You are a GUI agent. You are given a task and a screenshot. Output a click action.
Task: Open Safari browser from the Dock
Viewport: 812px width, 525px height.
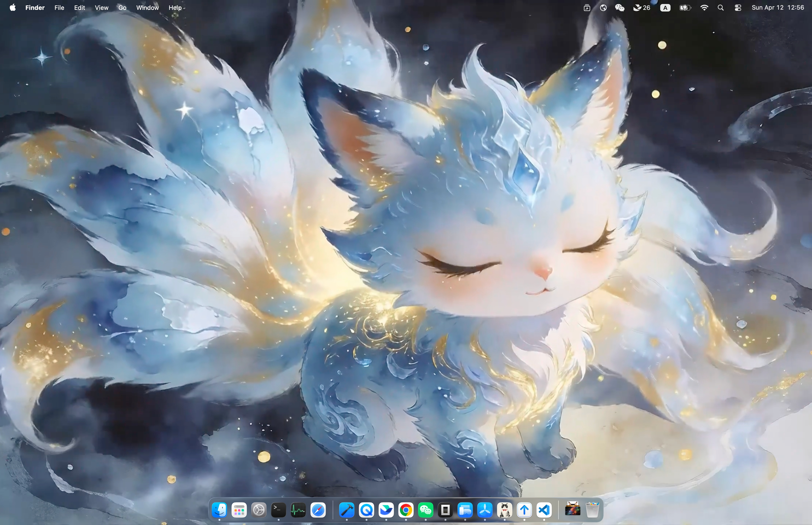click(x=318, y=510)
